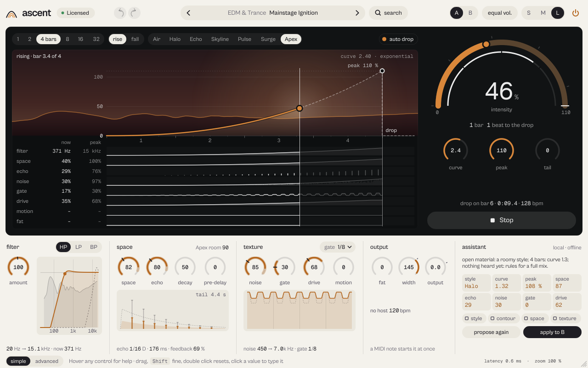
Task: Click apply to B
Action: 552,332
